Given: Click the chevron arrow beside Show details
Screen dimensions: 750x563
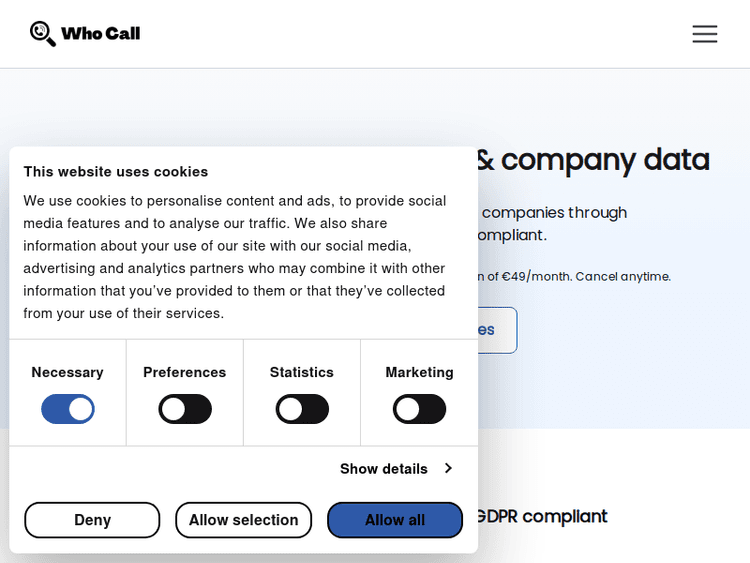Looking at the screenshot, I should point(448,468).
